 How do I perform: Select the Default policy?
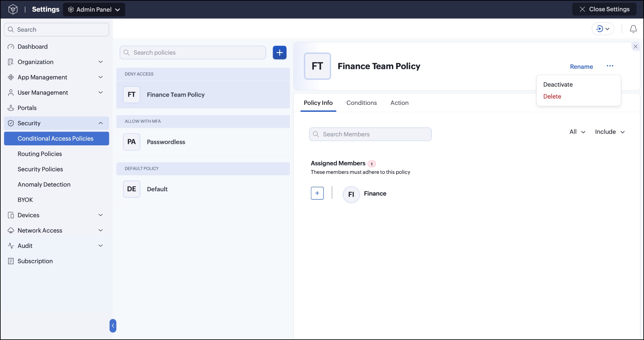[203, 189]
